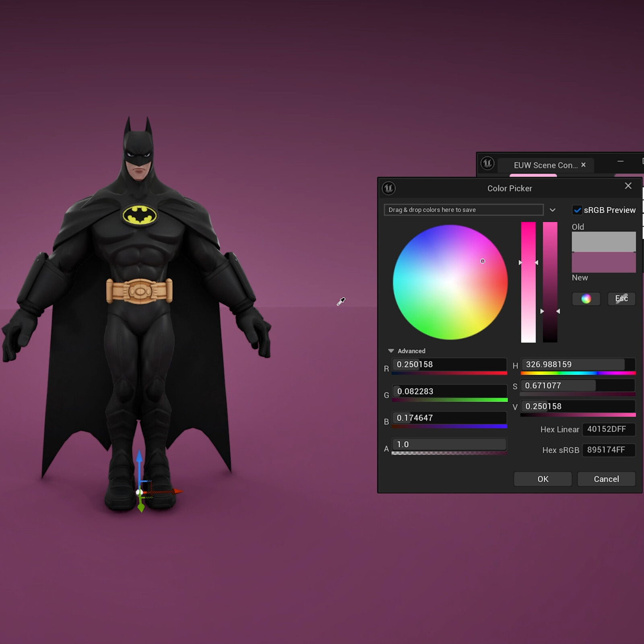644x644 pixels.
Task: Click the Hex Linear field 40152DFF
Action: [x=609, y=429]
